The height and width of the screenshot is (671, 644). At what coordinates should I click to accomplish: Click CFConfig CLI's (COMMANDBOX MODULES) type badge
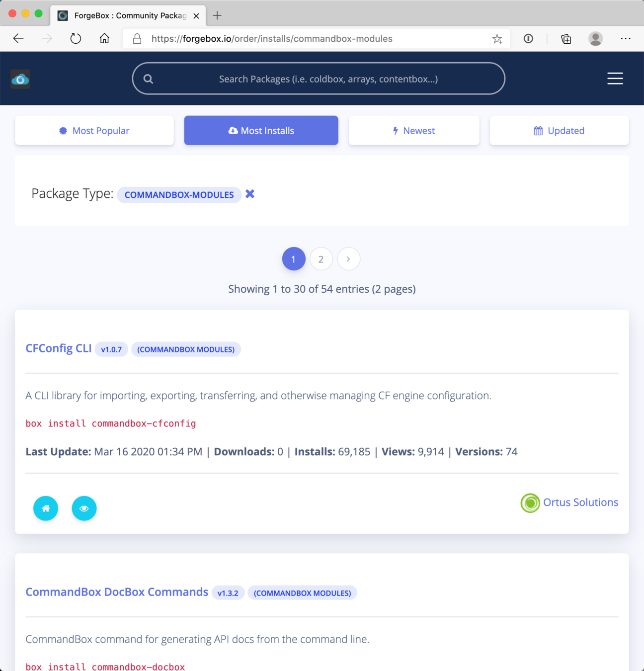coord(186,349)
